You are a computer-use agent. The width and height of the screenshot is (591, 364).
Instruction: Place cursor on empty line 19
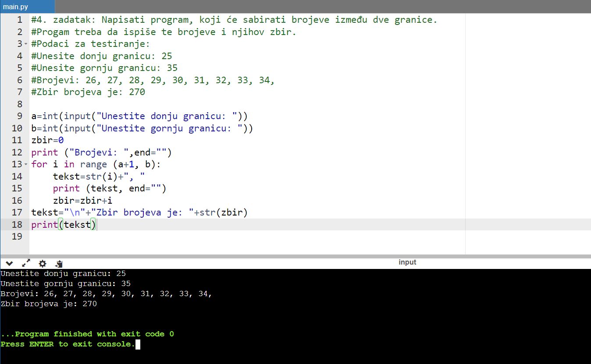point(175,237)
